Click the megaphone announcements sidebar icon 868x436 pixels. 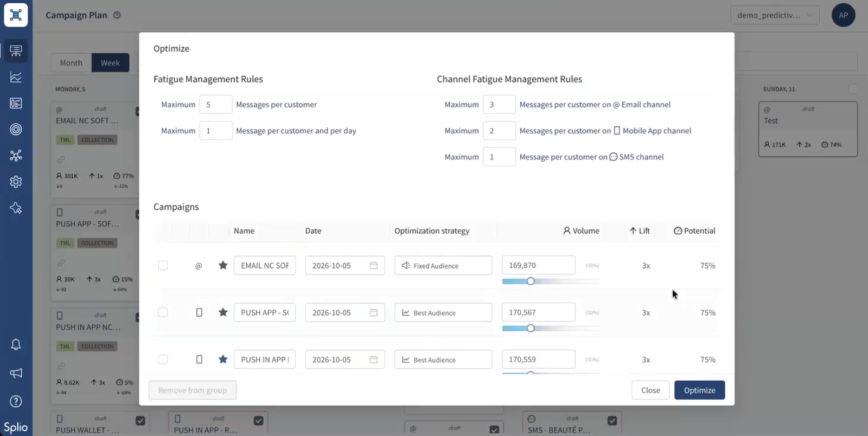[16, 373]
